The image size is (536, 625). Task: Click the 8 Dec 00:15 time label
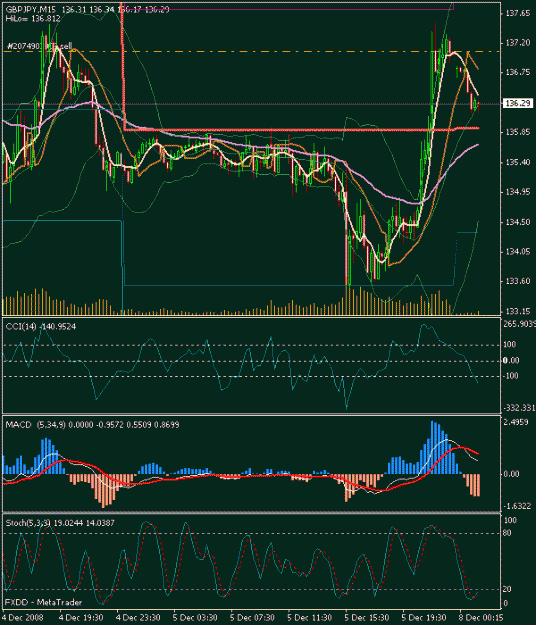(481, 617)
